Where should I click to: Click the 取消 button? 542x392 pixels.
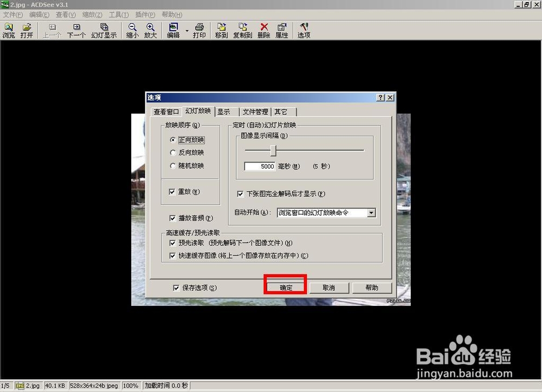point(329,288)
